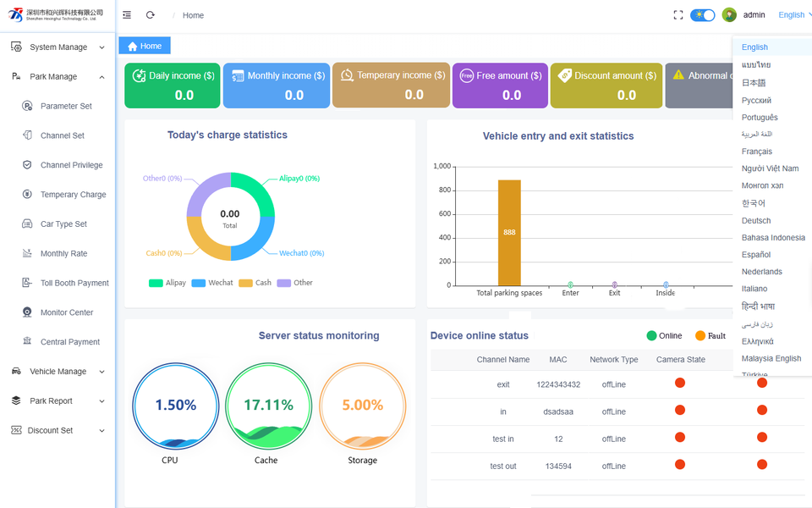
Task: Select Русский from language list
Action: [x=756, y=101]
